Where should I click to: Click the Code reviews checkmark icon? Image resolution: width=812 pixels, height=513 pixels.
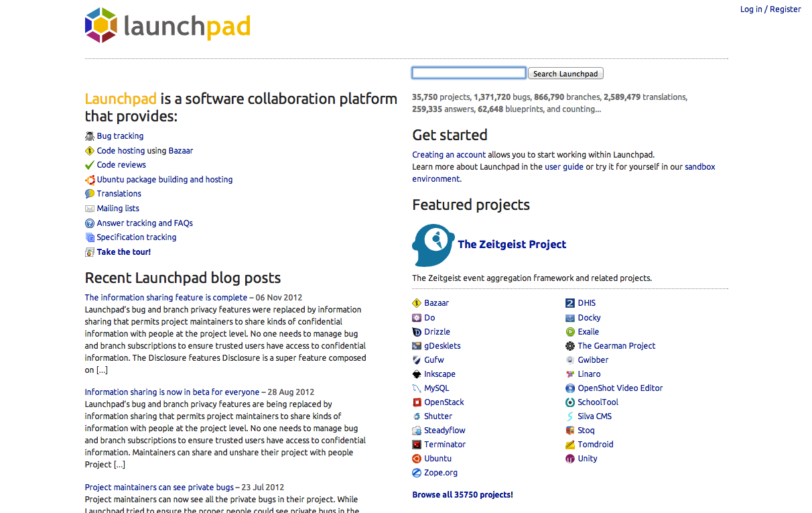tap(90, 165)
